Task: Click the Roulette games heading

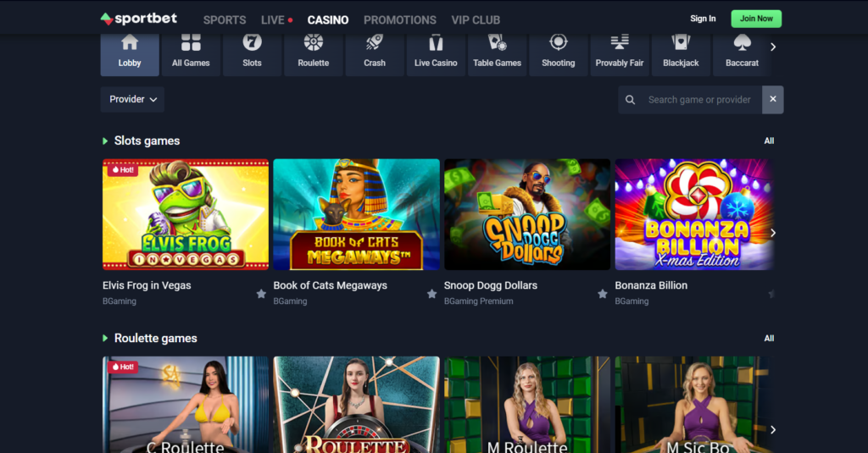Action: tap(156, 338)
